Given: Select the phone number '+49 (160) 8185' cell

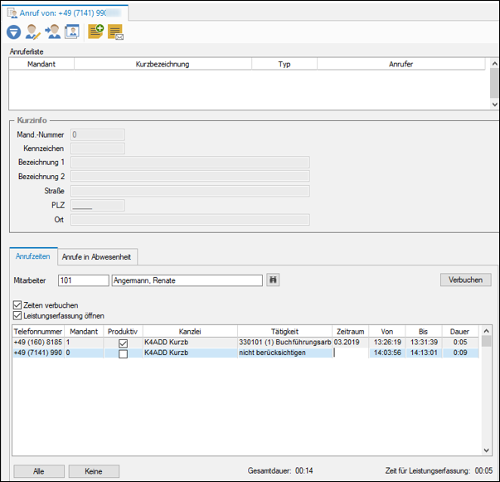Looking at the screenshot, I should pos(38,342).
